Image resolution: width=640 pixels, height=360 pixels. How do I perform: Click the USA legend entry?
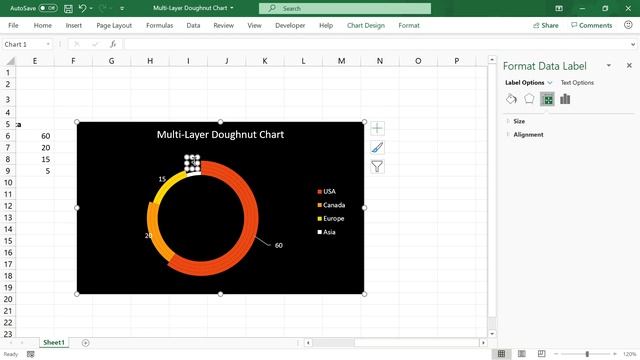click(x=327, y=191)
